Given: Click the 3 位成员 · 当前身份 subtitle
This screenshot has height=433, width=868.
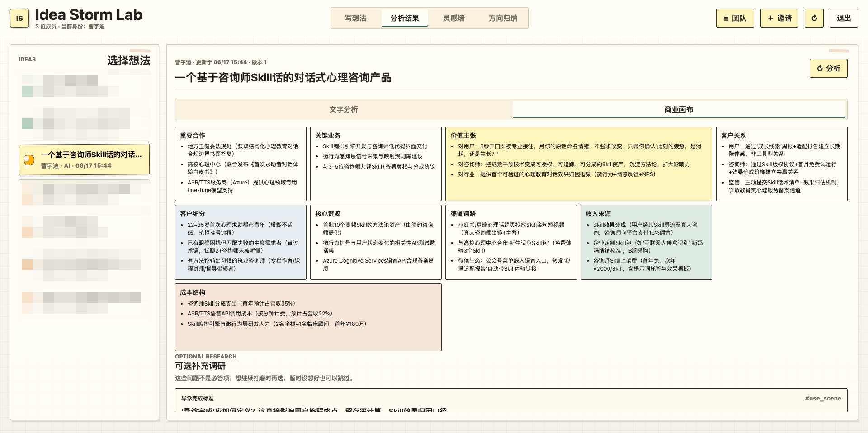Looking at the screenshot, I should click(x=70, y=27).
